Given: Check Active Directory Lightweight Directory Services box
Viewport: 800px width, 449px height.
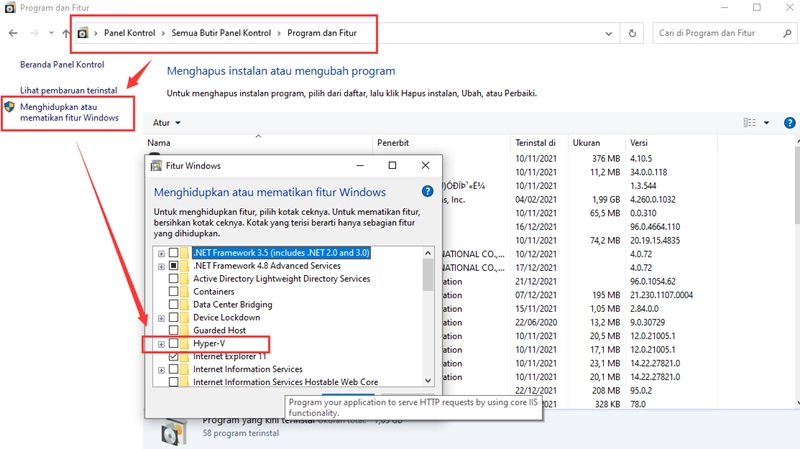Looking at the screenshot, I should (173, 279).
